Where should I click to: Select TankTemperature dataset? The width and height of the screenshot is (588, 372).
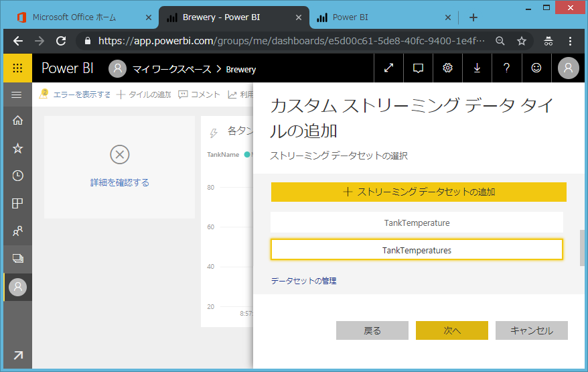pos(417,223)
